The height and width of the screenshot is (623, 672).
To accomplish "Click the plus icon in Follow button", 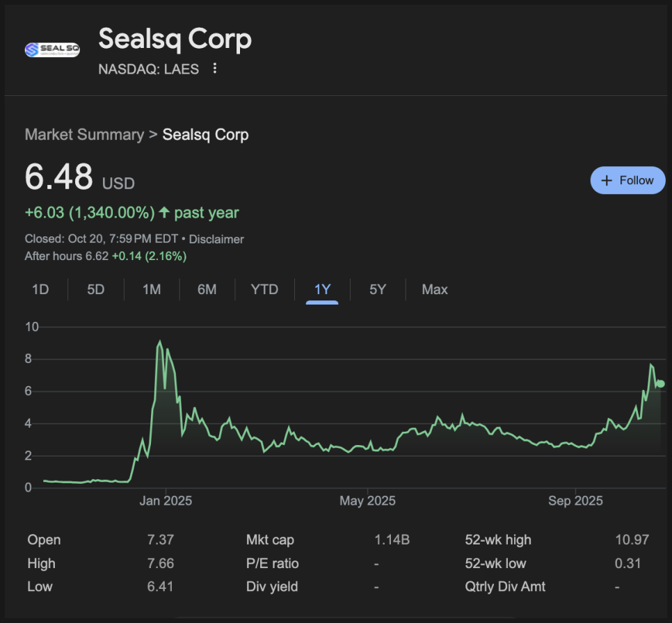I will coord(607,180).
